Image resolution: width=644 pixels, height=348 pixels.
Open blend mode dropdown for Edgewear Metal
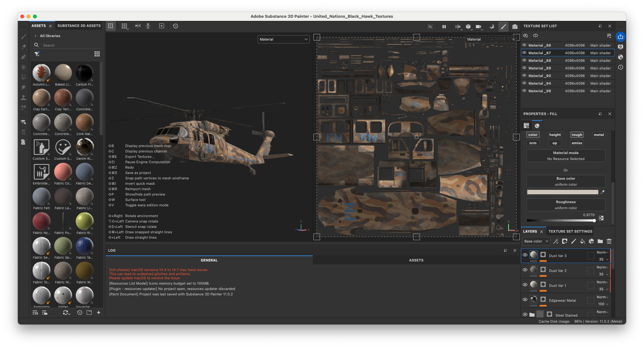[x=602, y=297]
